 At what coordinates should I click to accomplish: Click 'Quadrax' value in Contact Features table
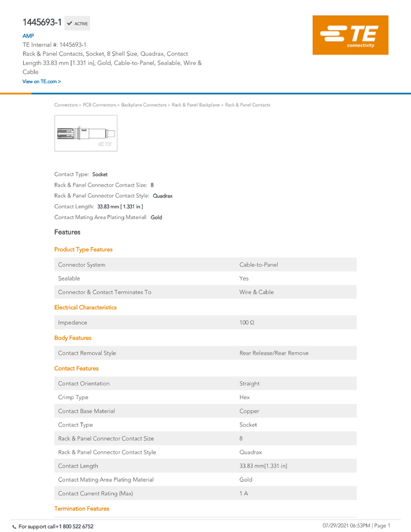point(251,453)
